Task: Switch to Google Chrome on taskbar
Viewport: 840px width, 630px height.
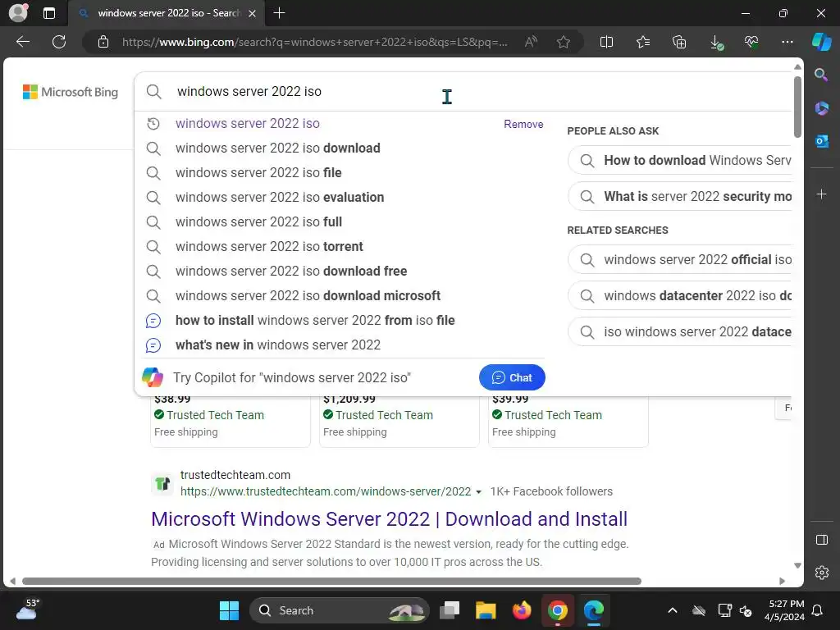Action: (x=558, y=610)
